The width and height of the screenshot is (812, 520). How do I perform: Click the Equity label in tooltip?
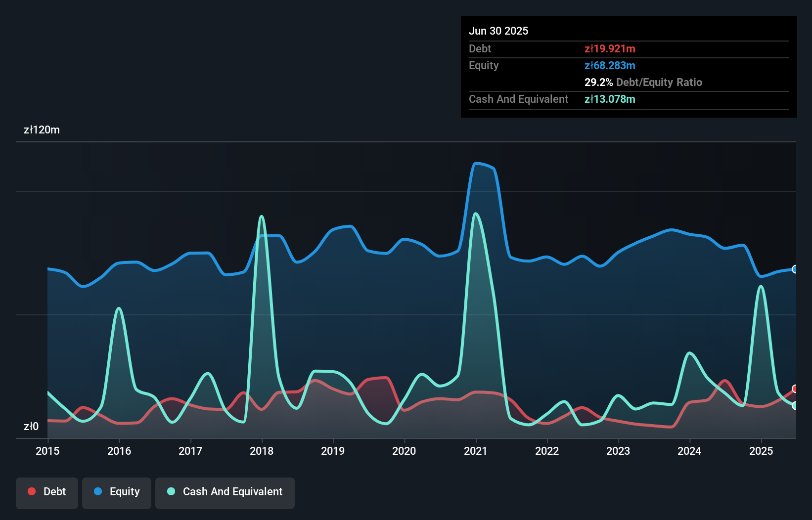click(484, 65)
